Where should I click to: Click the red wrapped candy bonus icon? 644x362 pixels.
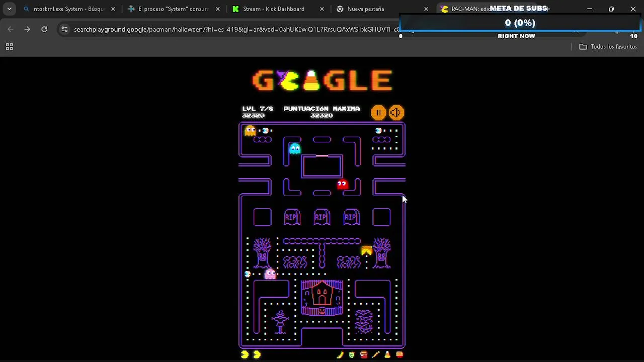(364, 355)
